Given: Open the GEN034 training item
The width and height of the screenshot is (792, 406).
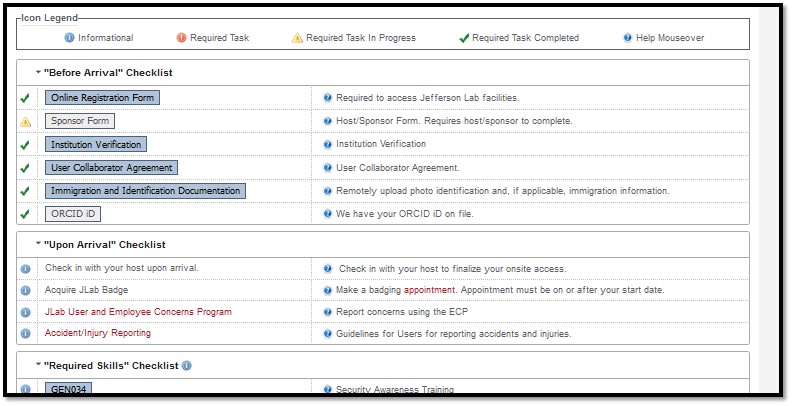Looking at the screenshot, I should point(68,390).
